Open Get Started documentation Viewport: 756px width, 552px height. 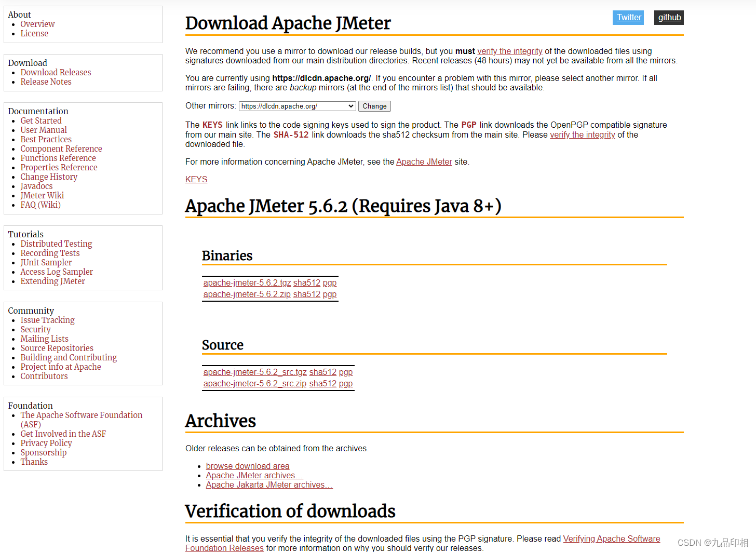pyautogui.click(x=41, y=121)
